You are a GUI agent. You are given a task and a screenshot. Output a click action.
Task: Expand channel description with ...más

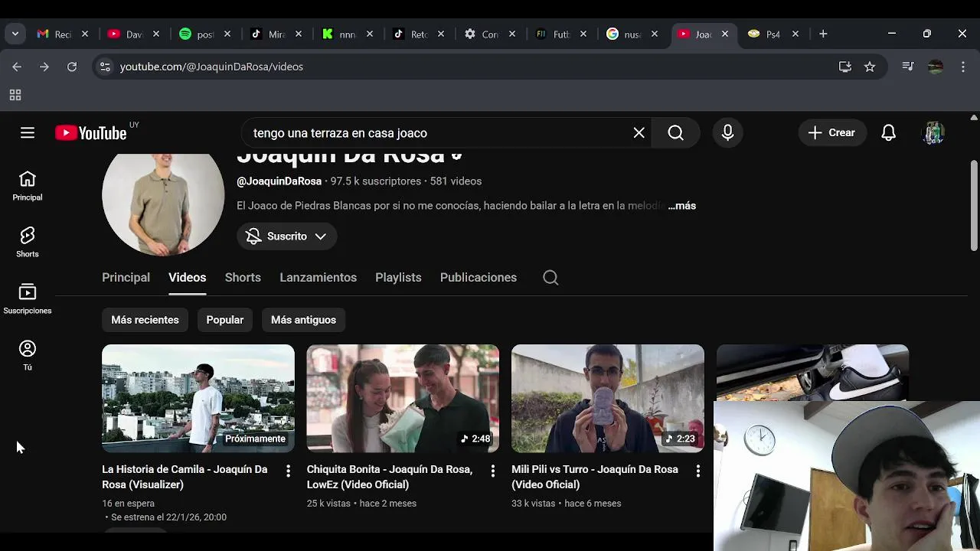click(681, 206)
